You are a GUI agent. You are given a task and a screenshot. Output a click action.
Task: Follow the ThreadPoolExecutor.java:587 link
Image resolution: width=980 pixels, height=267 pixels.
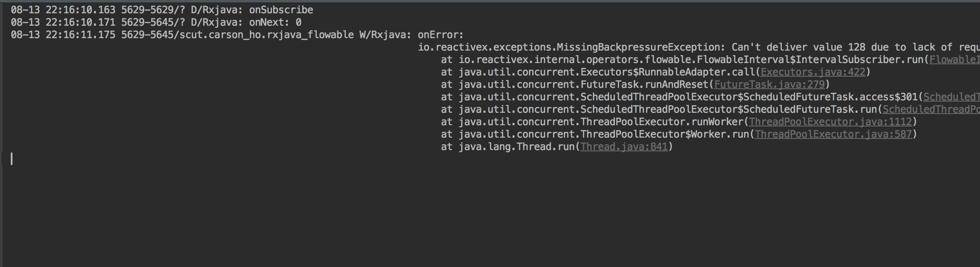(x=833, y=134)
